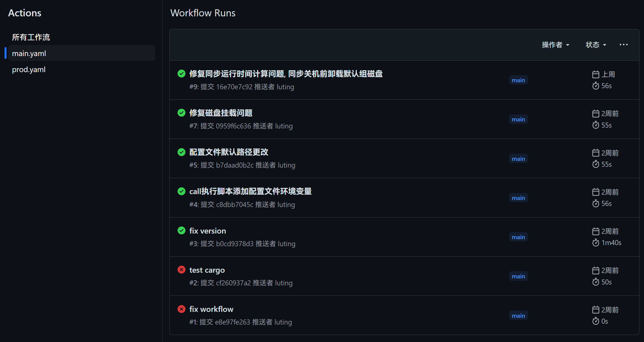Expand the 操作者 actor filter dropdown
Screen dimensions: 644x342
pos(555,45)
